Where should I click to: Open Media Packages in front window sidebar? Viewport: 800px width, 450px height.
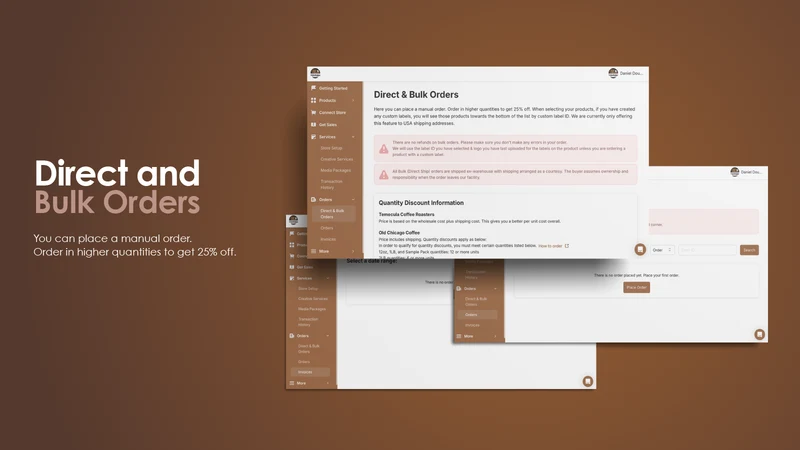[x=335, y=170]
